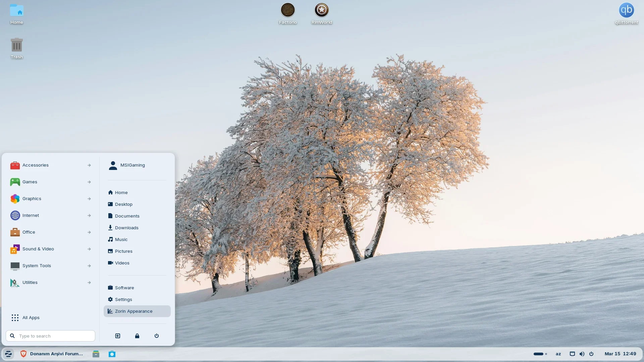Open the Zorin start menu button
The height and width of the screenshot is (362, 644).
(x=8, y=354)
